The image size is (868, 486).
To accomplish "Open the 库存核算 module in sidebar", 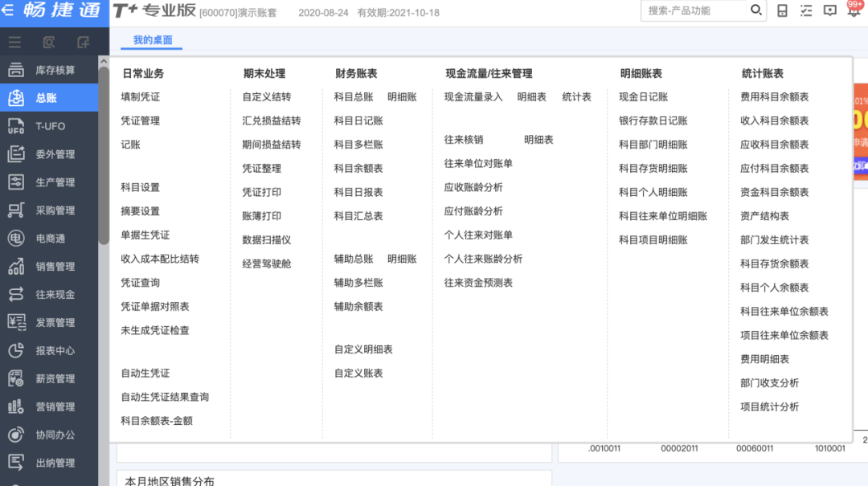I will coord(55,70).
